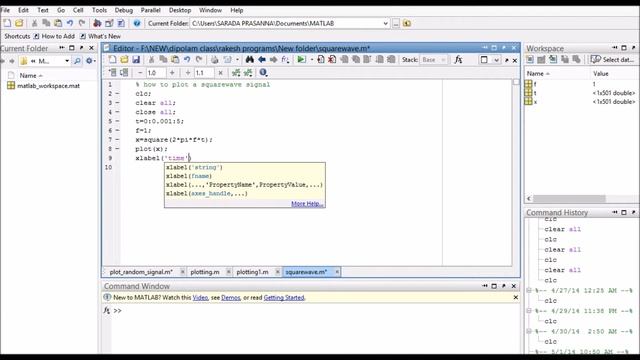Viewport: 640px width, 360px height.
Task: Click the What's New shortcut
Action: tap(100, 36)
